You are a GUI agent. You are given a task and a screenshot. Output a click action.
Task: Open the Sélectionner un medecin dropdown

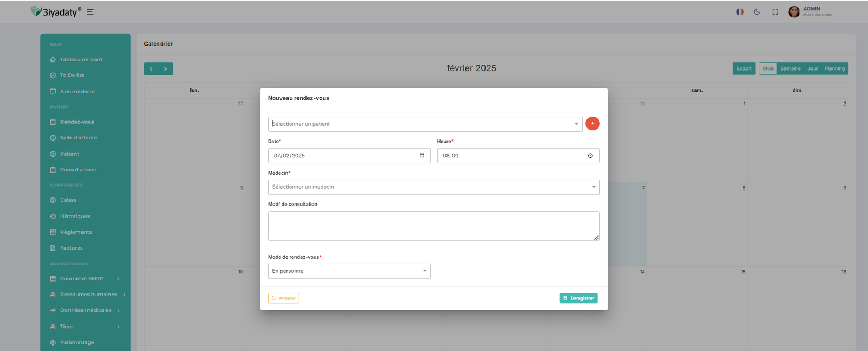[433, 187]
